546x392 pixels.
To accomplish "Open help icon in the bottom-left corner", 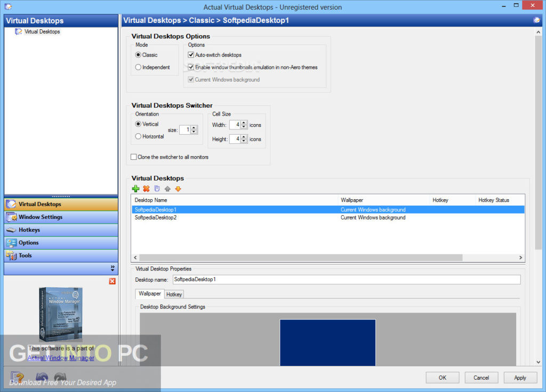I will point(17,377).
